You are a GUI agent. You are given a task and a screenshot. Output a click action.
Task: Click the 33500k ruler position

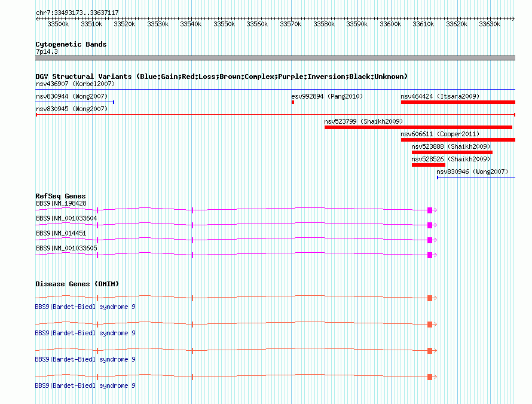click(58, 24)
